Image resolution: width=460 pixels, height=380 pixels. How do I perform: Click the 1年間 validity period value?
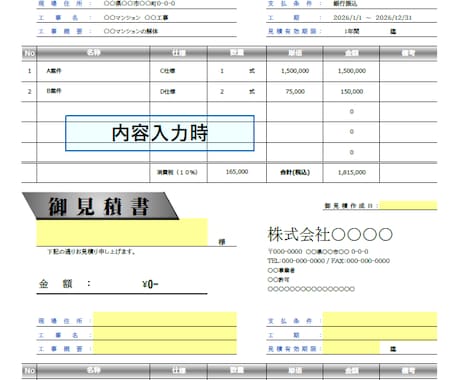[351, 31]
